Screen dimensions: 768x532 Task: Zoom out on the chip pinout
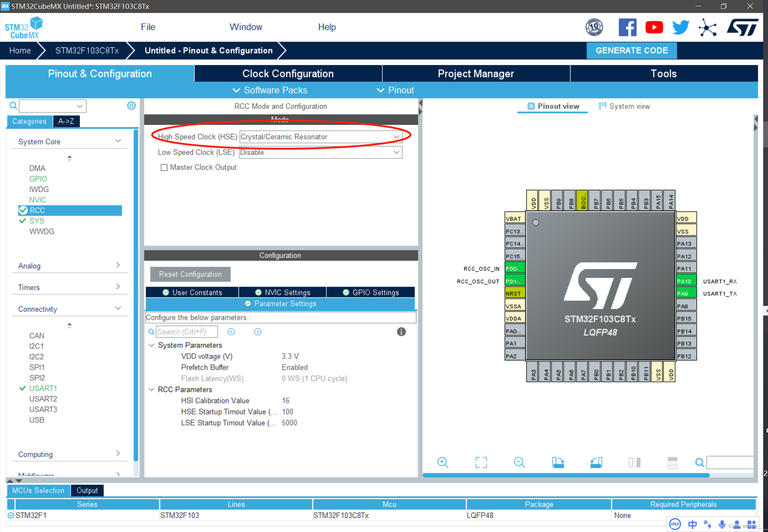[519, 462]
